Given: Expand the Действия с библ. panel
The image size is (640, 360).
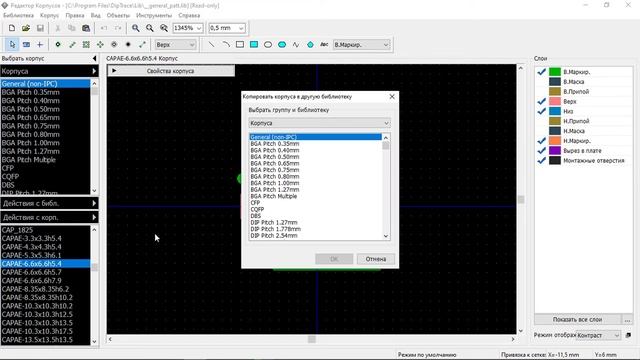Looking at the screenshot, I should pos(49,203).
